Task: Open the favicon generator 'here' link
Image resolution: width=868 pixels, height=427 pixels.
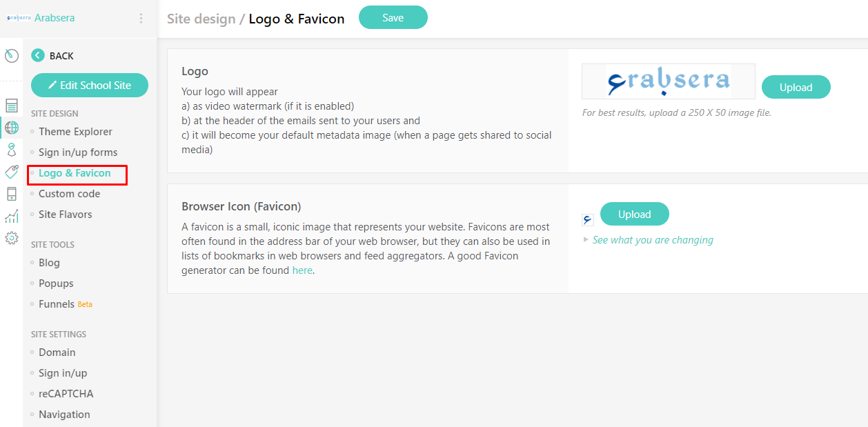Action: pyautogui.click(x=302, y=270)
